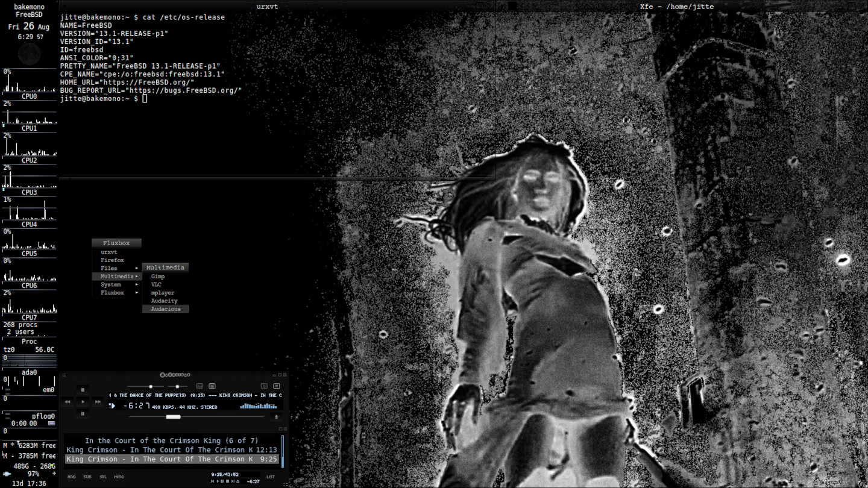This screenshot has height=488, width=868.
Task: Expand the Fluxbox submenu entry
Action: click(x=116, y=293)
